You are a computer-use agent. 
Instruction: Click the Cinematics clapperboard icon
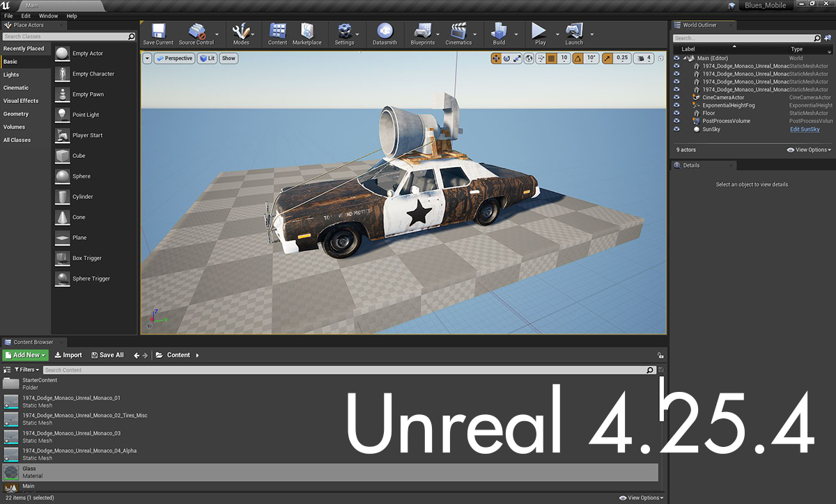coord(458,32)
